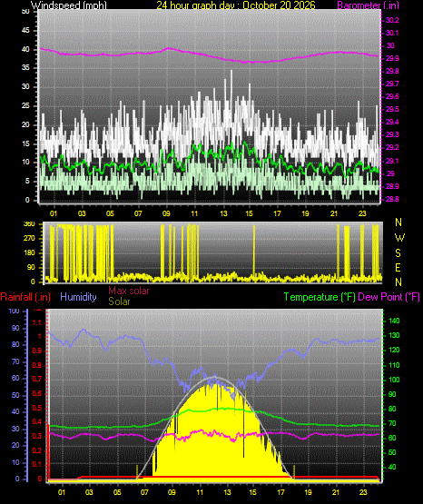Click "100" on the blue humidity axis
The image size is (423, 504).
click(x=15, y=311)
